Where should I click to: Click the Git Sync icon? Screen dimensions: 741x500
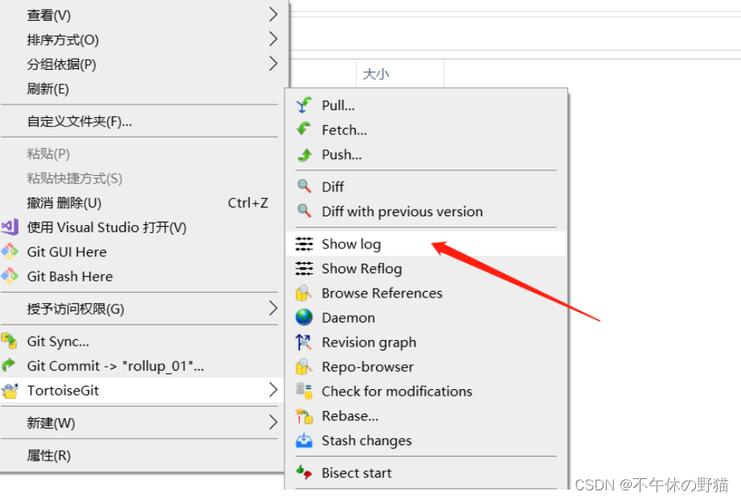click(x=9, y=341)
